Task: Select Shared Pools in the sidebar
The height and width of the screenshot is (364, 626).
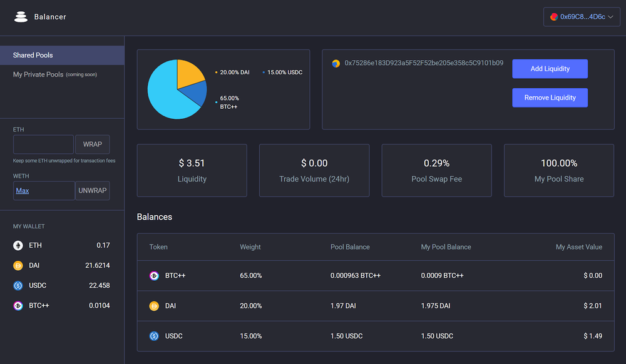Action: click(33, 56)
